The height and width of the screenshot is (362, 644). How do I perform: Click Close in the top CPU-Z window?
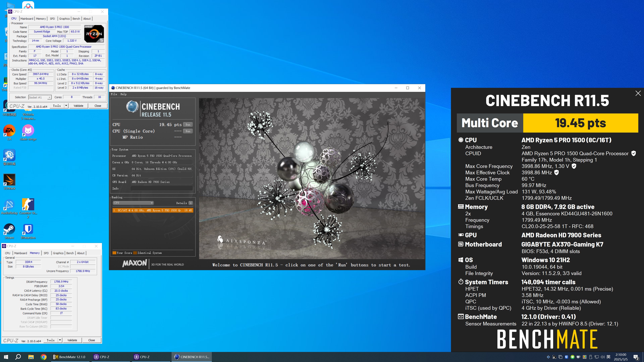coord(98,106)
